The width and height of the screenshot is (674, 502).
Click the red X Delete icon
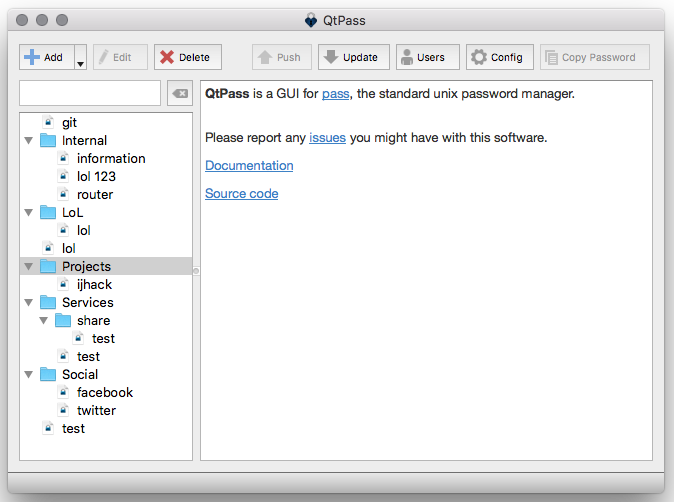point(167,57)
